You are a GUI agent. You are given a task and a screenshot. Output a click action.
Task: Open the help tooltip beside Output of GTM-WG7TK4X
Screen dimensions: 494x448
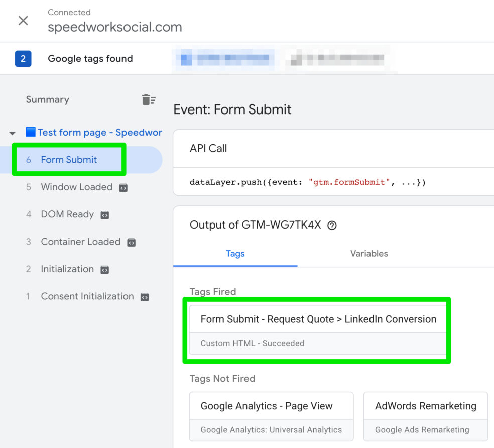coord(332,225)
